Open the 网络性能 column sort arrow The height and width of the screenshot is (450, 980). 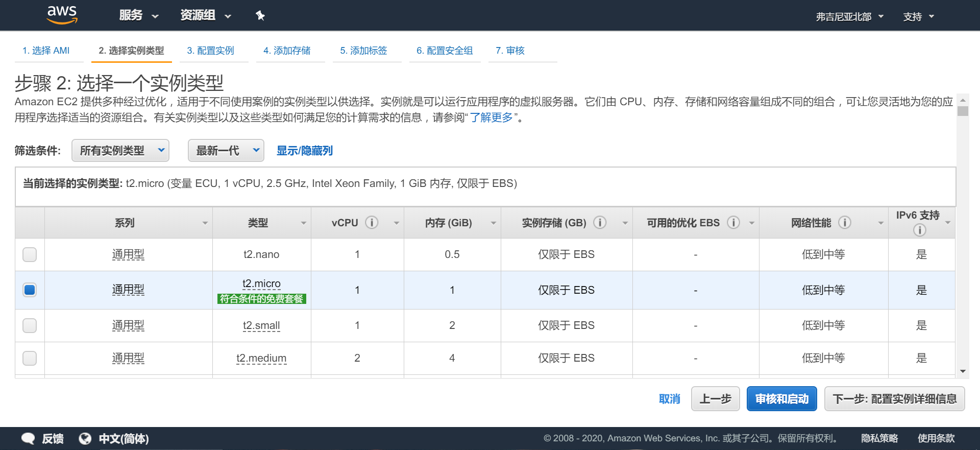pos(881,223)
